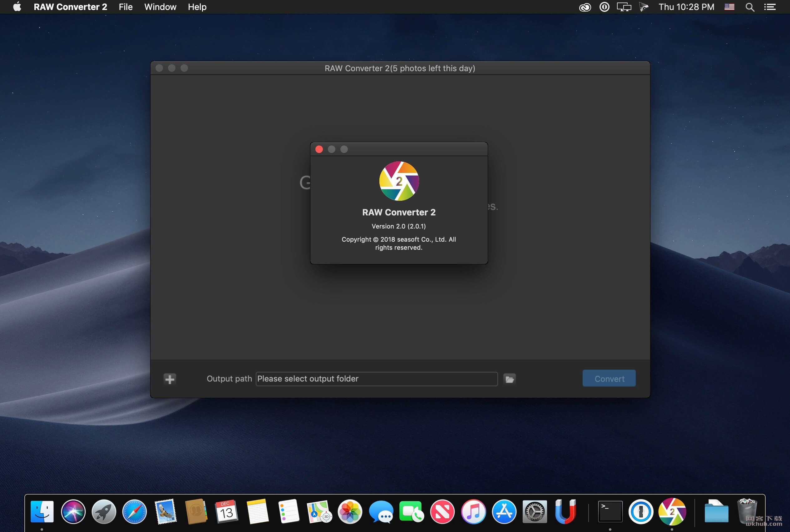Focus the output path input field
Viewport: 790px width, 532px height.
pos(376,379)
